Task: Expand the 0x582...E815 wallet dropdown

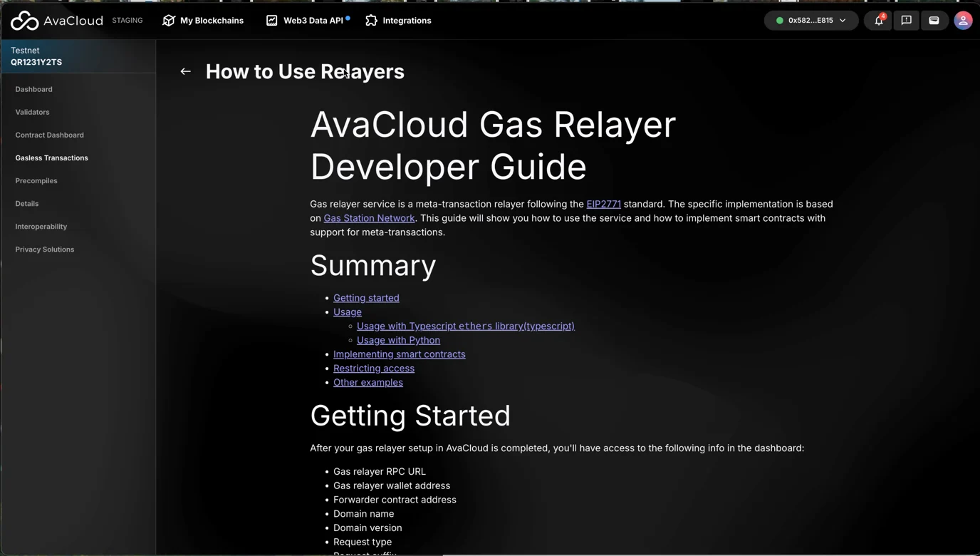Action: pyautogui.click(x=811, y=21)
